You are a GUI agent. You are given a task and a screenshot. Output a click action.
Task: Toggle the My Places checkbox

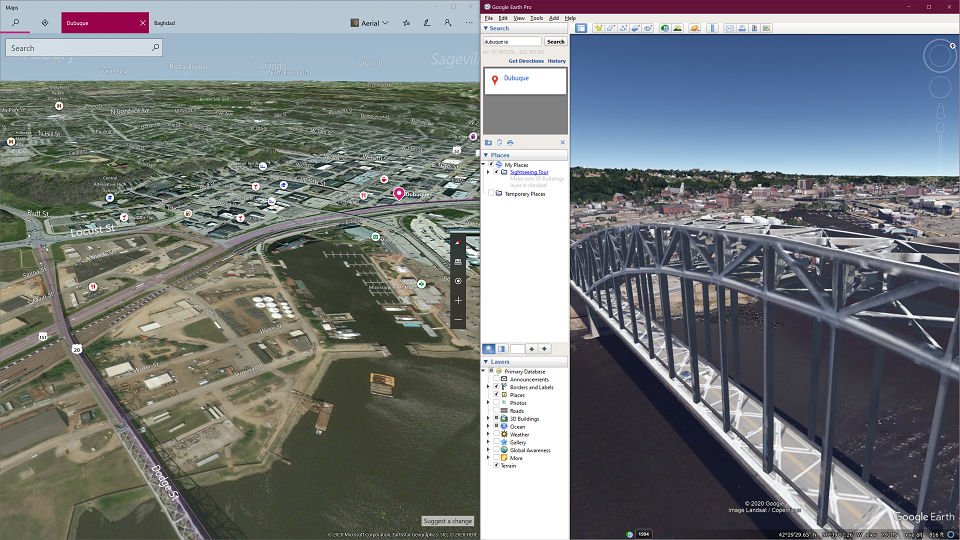tap(490, 165)
